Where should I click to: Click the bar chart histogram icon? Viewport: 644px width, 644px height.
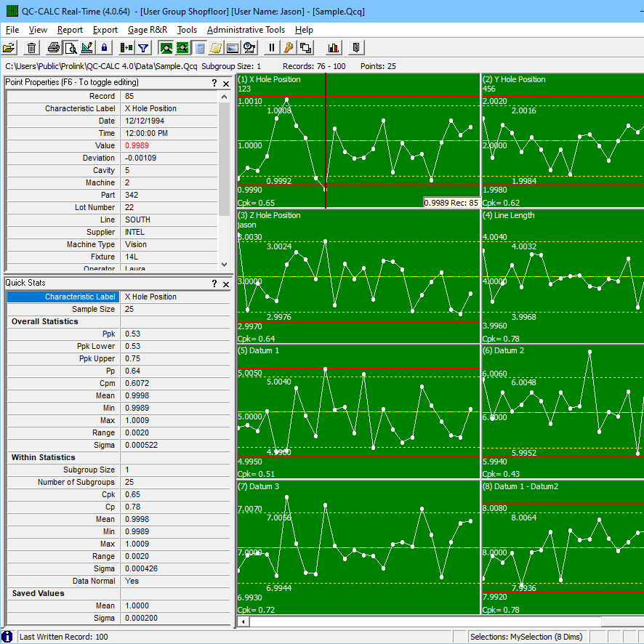tap(333, 48)
